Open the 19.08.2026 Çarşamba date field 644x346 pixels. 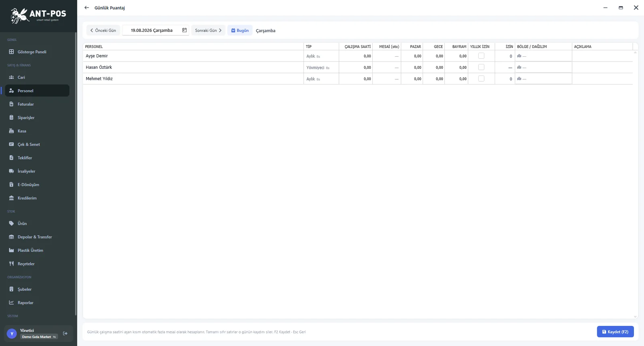pos(155,30)
